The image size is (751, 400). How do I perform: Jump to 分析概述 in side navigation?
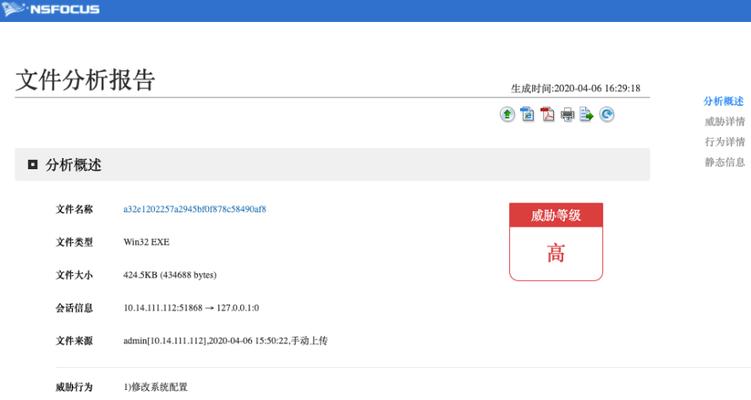click(723, 102)
